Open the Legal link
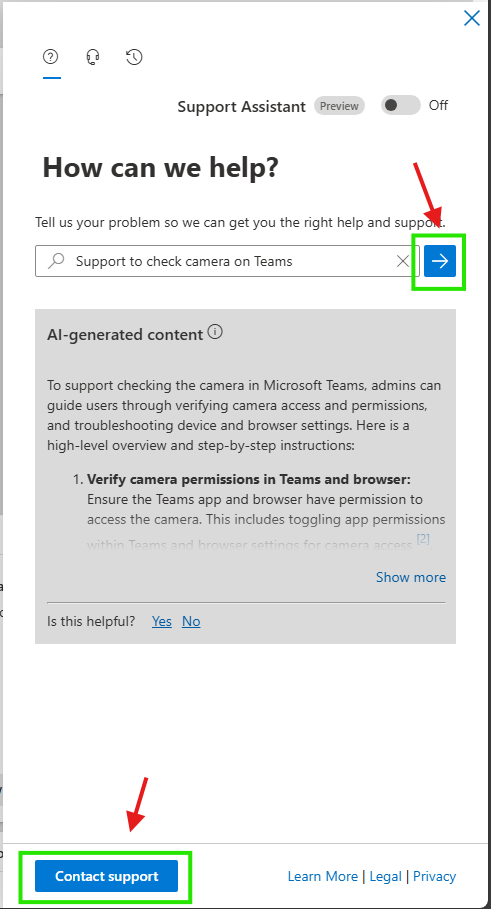 385,876
